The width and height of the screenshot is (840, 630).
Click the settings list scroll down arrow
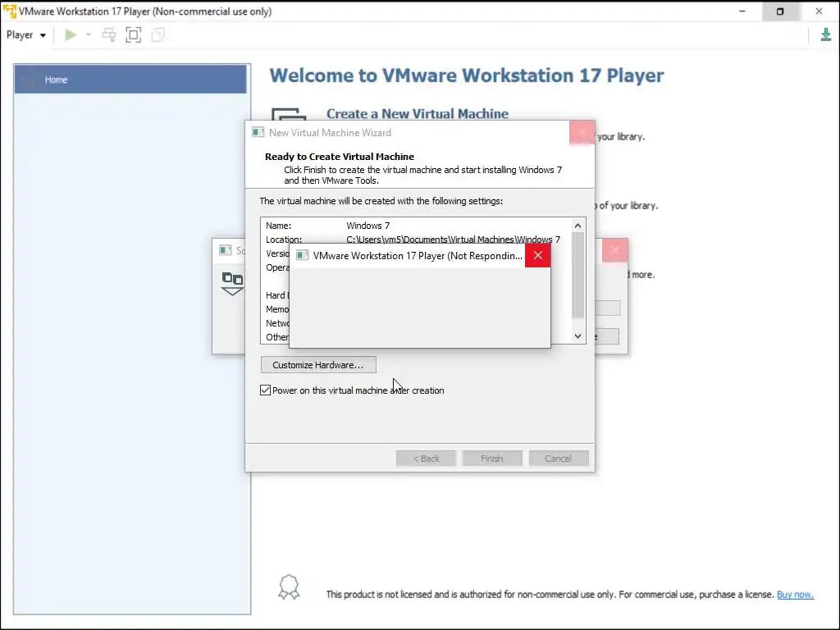[x=577, y=336]
